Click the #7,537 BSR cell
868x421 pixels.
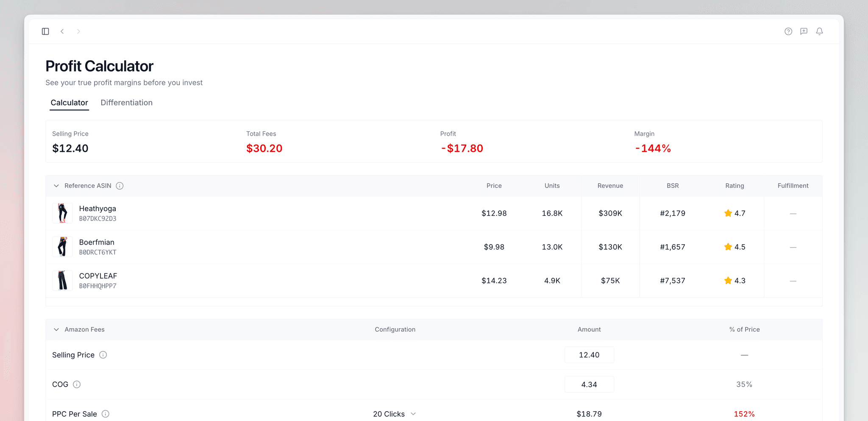coord(673,281)
